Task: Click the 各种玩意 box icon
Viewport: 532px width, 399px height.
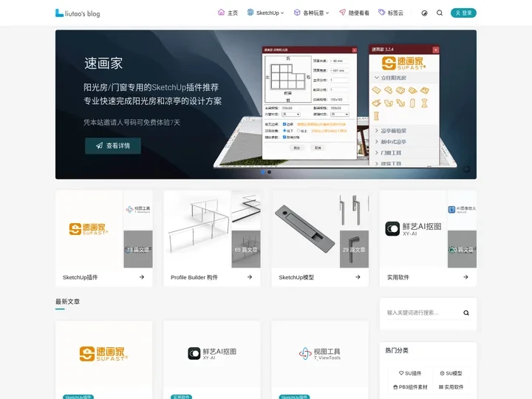Action: tap(297, 13)
